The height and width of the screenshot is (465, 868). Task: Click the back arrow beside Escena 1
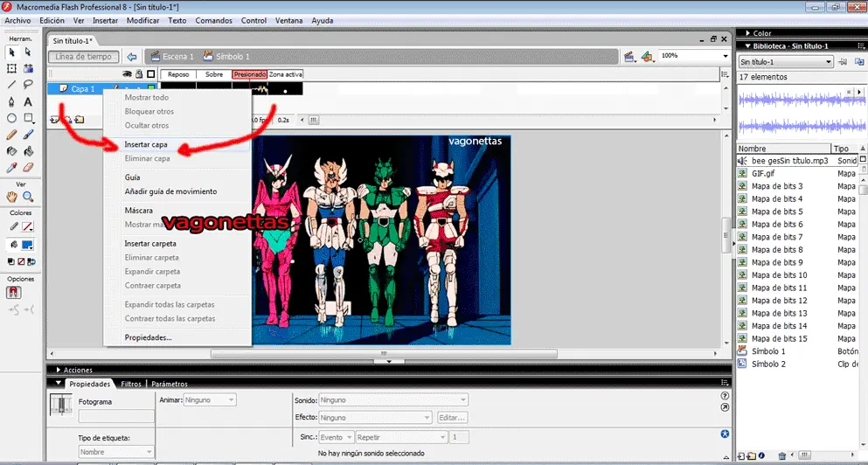[x=132, y=57]
